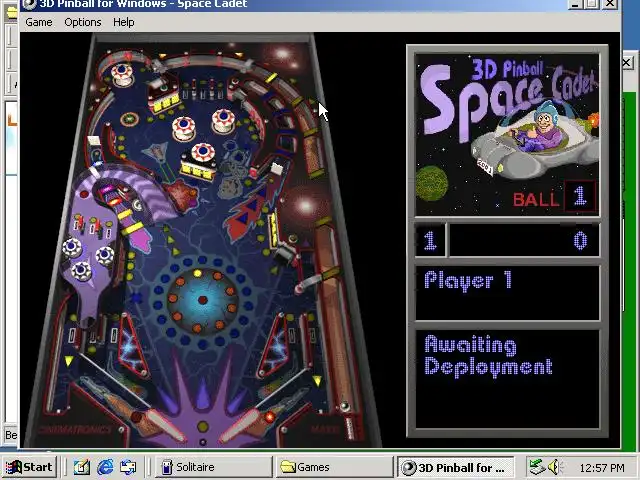The image size is (640, 480).
Task: Click the yellow center post light between flippers
Action: tap(203, 427)
